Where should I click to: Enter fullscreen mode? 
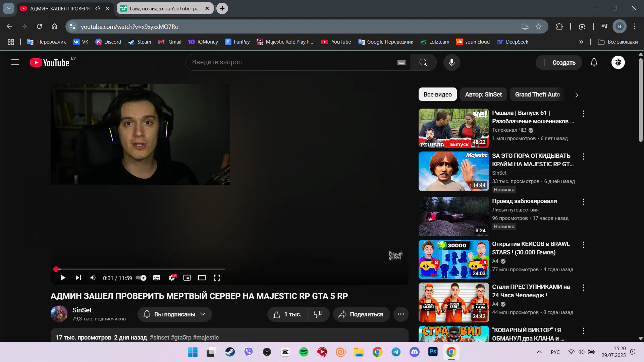coord(217,278)
